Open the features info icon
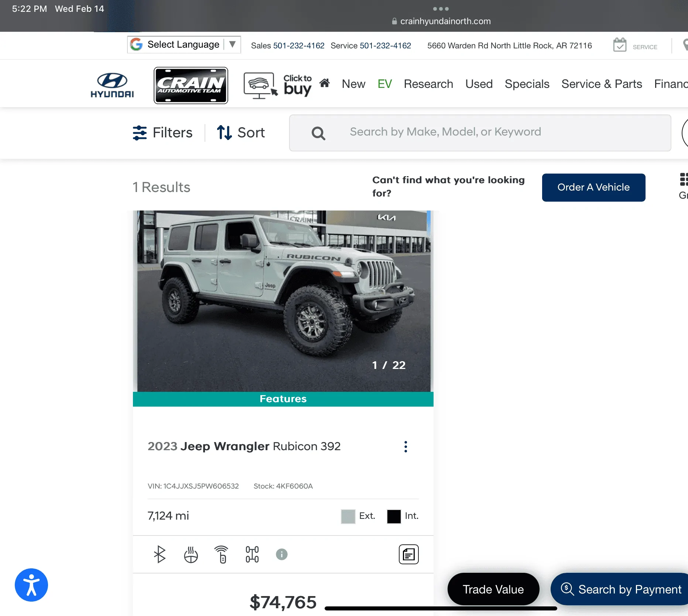This screenshot has height=616, width=688. pyautogui.click(x=282, y=554)
